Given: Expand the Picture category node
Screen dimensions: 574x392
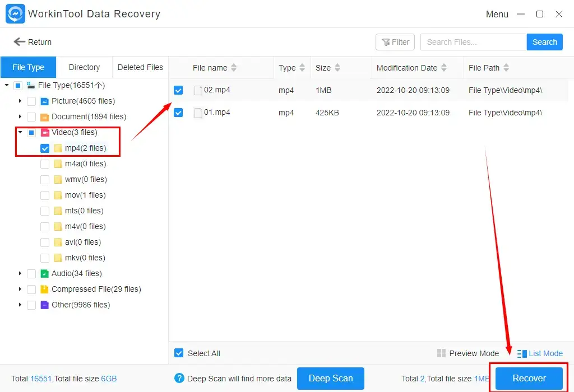Looking at the screenshot, I should (x=20, y=101).
